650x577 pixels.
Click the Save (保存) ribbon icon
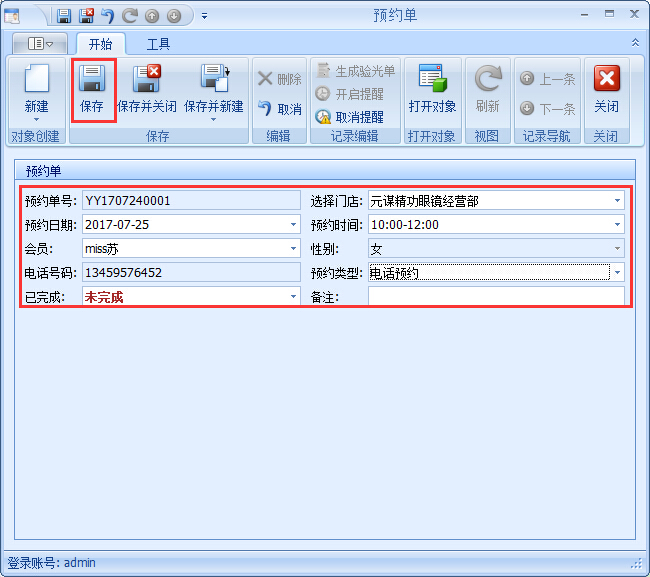[92, 80]
